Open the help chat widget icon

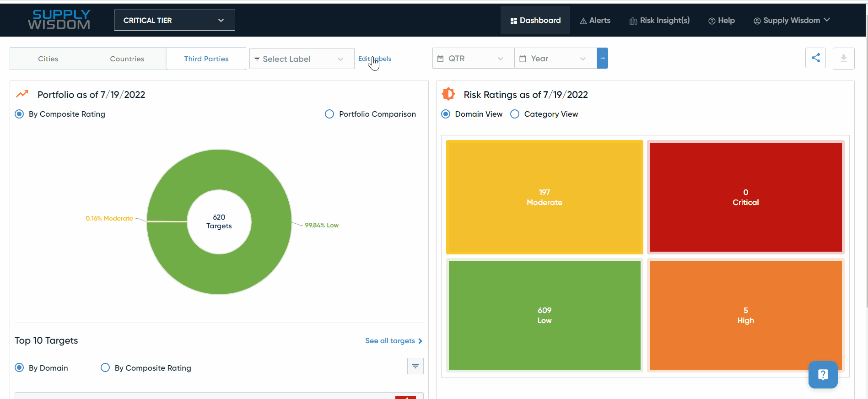[x=823, y=375]
